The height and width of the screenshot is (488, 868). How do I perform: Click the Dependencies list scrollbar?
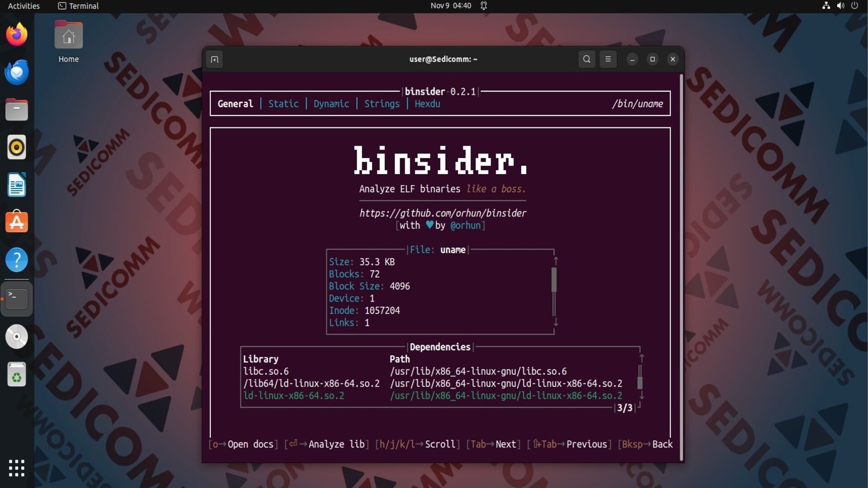[640, 382]
